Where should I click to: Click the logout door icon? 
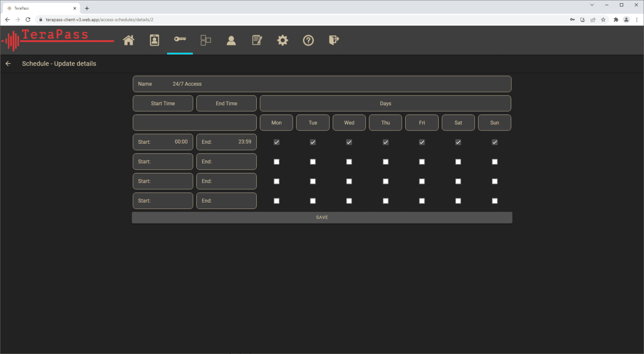334,40
